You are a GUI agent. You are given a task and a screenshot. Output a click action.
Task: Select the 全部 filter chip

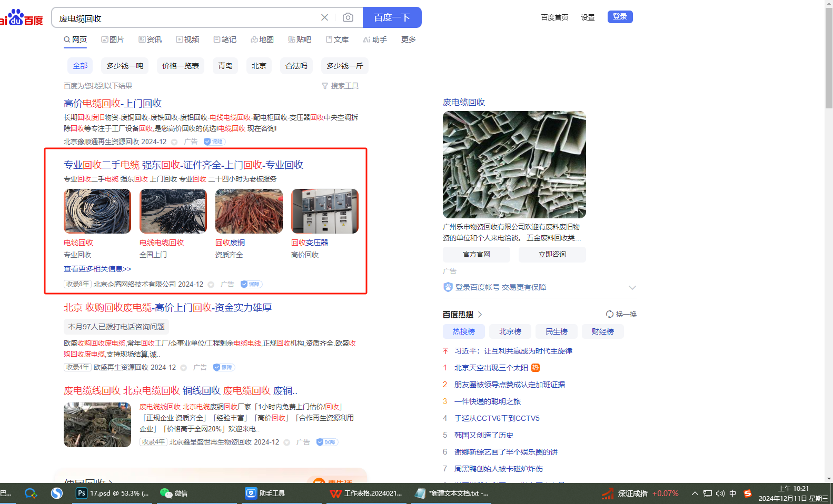[x=80, y=66]
